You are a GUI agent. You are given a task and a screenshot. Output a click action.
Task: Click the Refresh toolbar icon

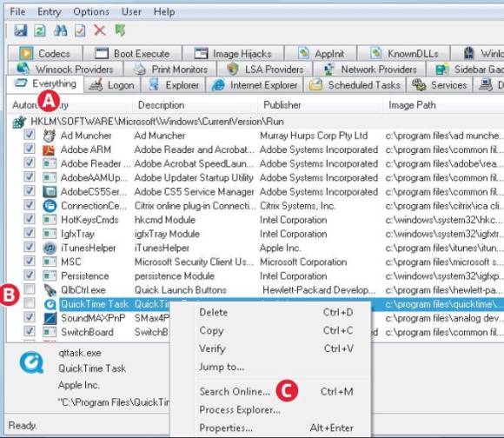click(40, 30)
